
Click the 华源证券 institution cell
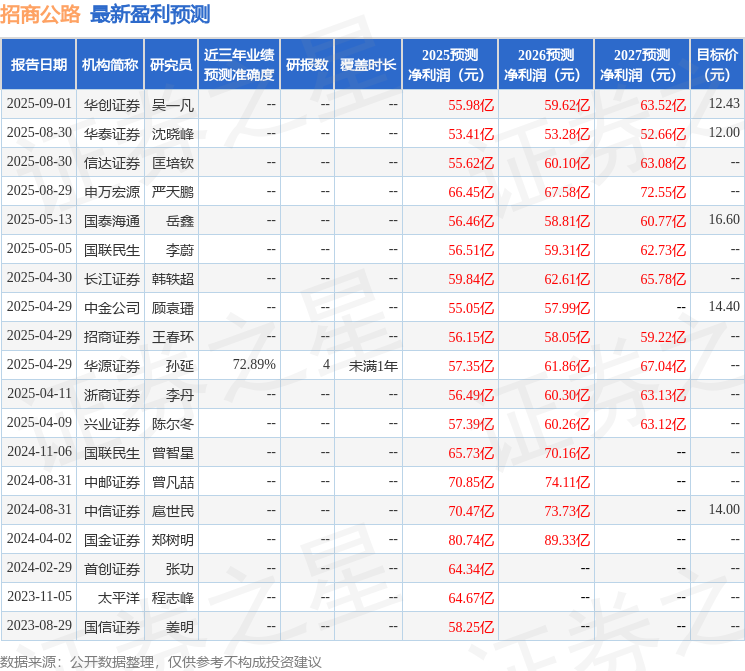coord(112,365)
